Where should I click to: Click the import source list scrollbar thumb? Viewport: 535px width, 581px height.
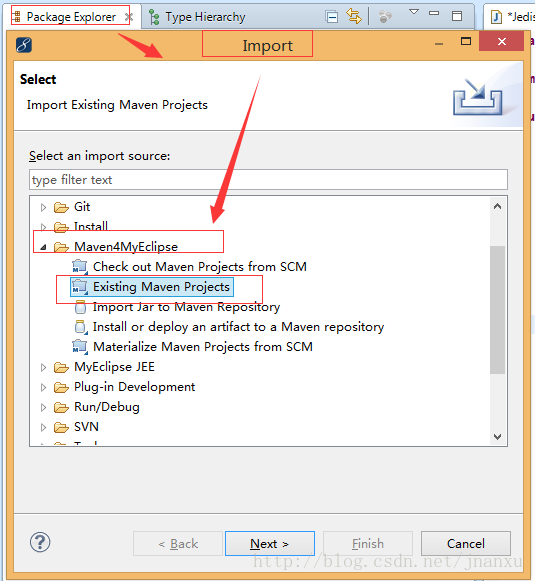coord(497,310)
